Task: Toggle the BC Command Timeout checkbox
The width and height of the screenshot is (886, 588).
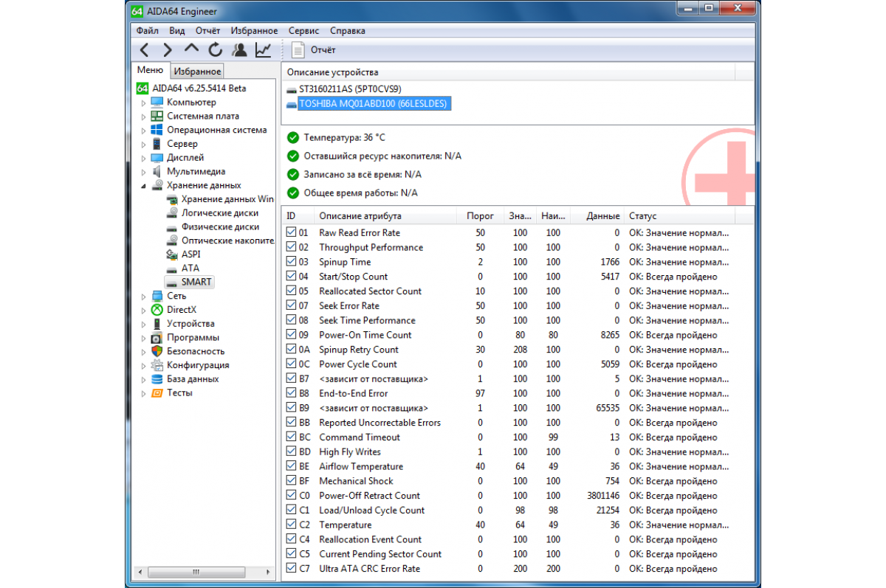Action: click(291, 437)
